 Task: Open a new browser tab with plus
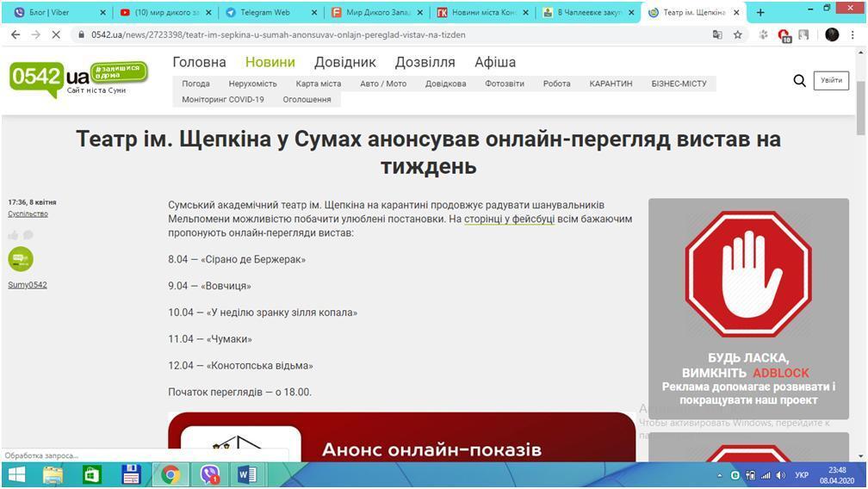coord(760,13)
